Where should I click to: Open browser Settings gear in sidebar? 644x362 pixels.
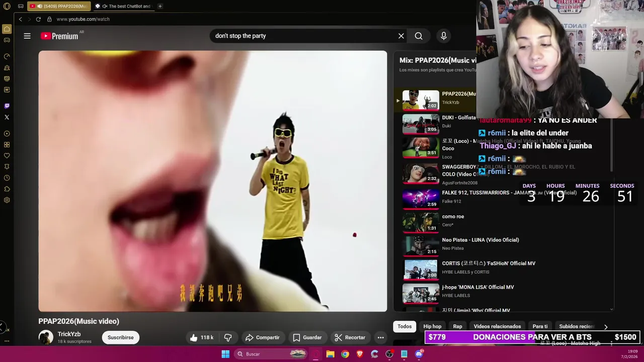coord(7,200)
